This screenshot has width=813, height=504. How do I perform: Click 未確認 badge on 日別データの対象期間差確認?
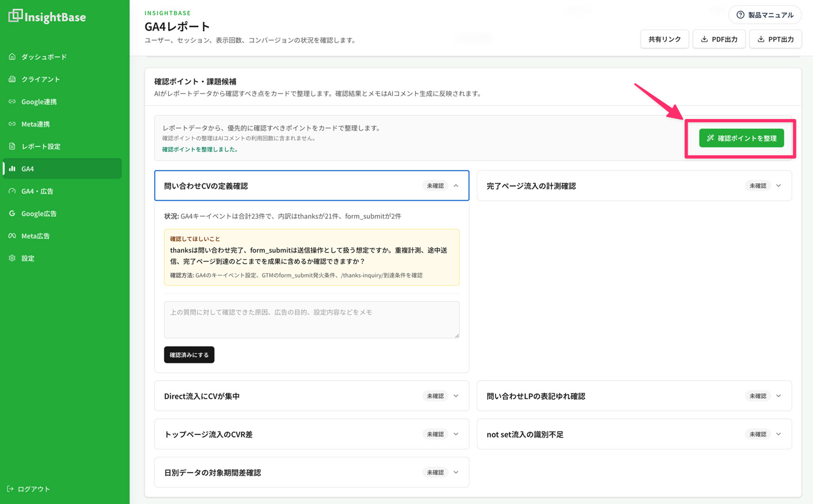(x=435, y=472)
